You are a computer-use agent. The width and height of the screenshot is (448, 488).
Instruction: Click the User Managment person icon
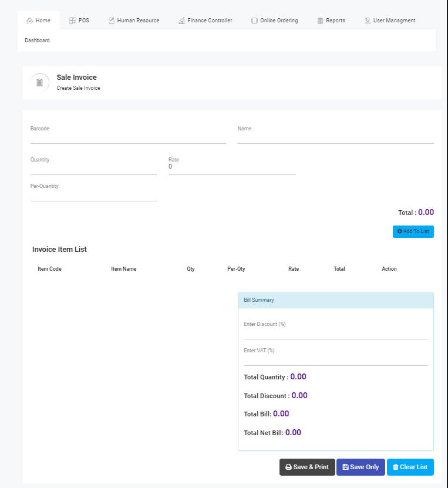[x=368, y=21]
